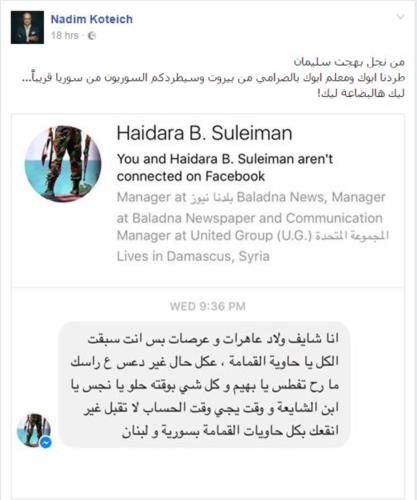Image resolution: width=417 pixels, height=500 pixels.
Task: Click 'aren't connected on Facebook' notice
Action: click(225, 168)
